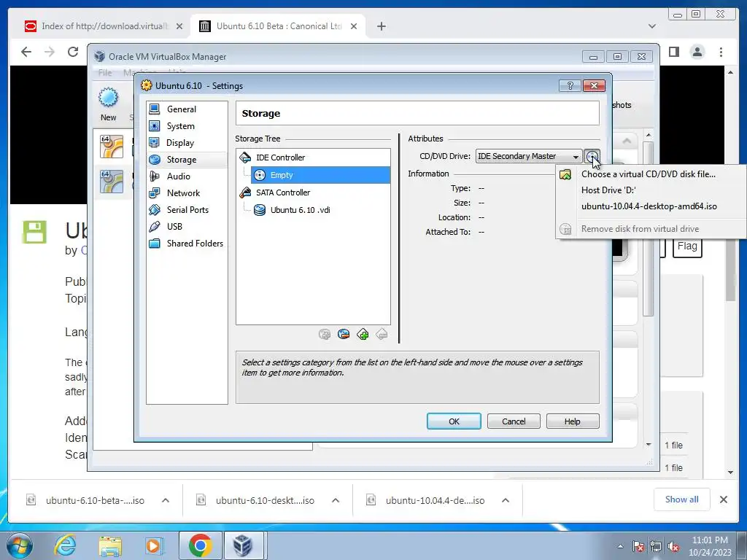
Task: Select first VM icon in VirtualBox list
Action: click(112, 146)
